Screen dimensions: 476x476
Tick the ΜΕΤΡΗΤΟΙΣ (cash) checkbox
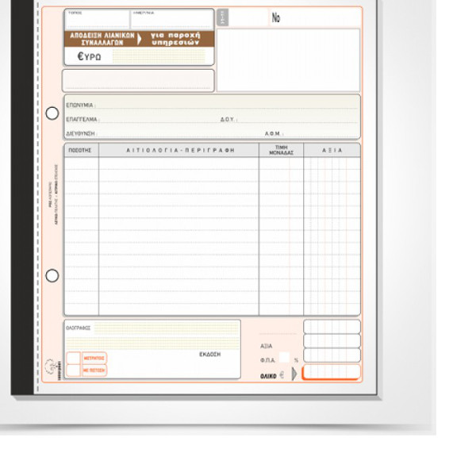click(x=73, y=359)
